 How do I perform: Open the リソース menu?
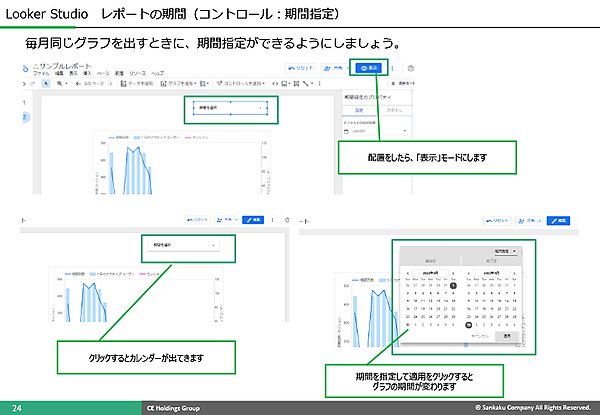coord(137,73)
